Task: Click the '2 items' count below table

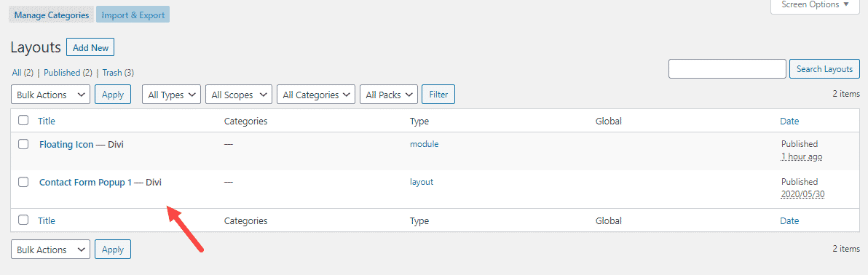Action: [846, 249]
